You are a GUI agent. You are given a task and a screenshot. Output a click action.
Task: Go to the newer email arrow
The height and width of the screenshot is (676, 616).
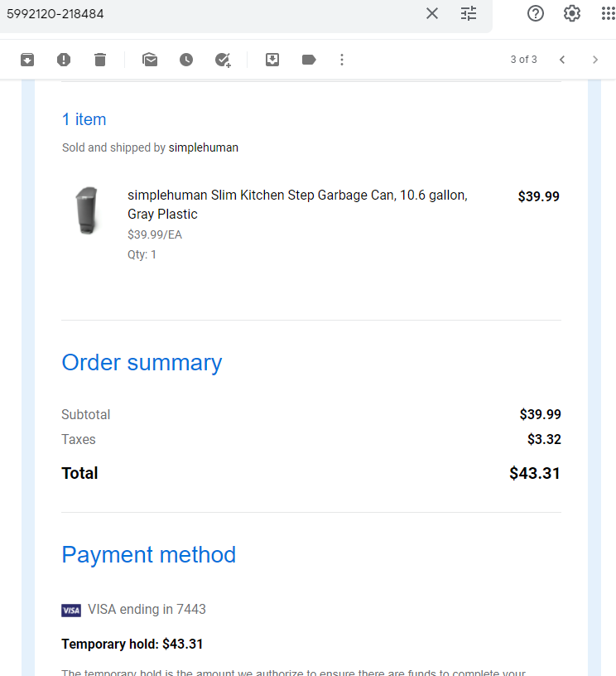coord(562,60)
